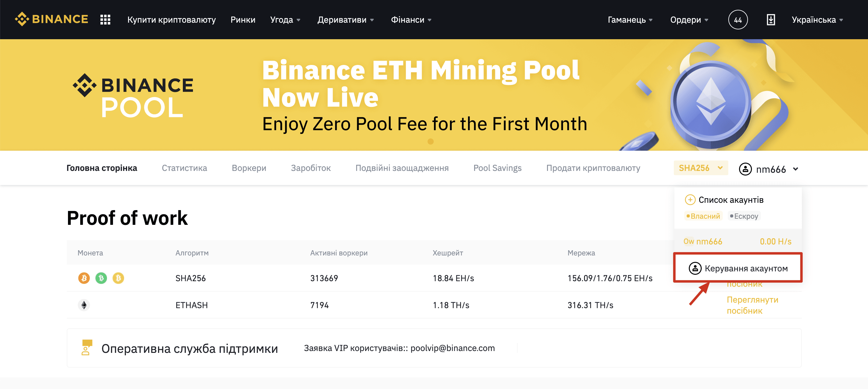Click the poolvip@binance.com email text
Viewport: 868px width, 389px height.
[x=452, y=348]
